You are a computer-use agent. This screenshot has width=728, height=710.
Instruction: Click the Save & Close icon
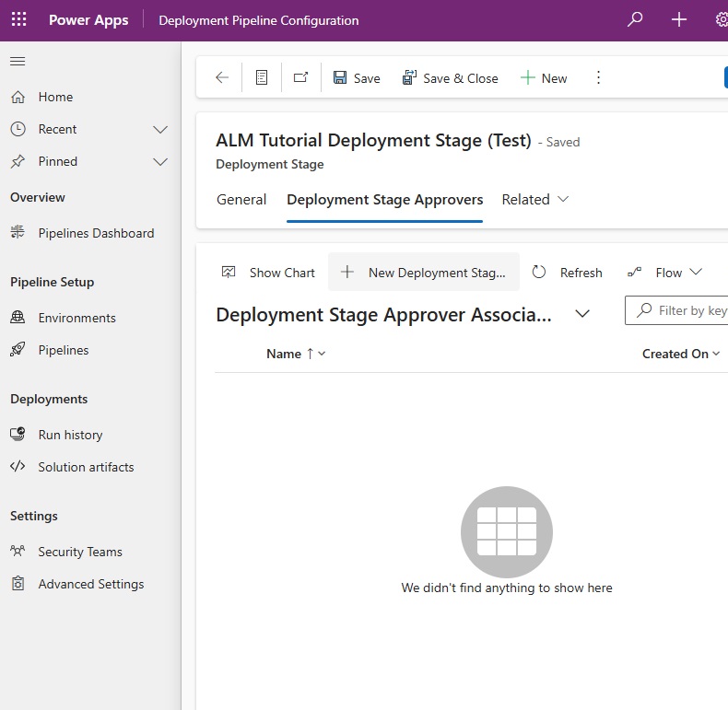tap(409, 77)
